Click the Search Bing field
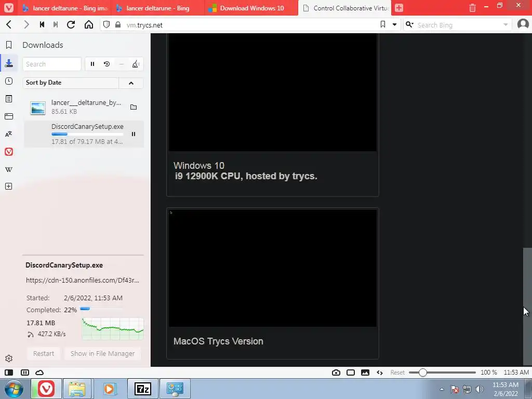 (458, 25)
